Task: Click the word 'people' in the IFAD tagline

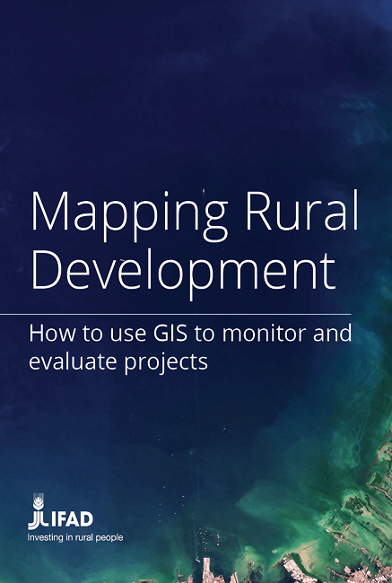Action: click(x=109, y=538)
